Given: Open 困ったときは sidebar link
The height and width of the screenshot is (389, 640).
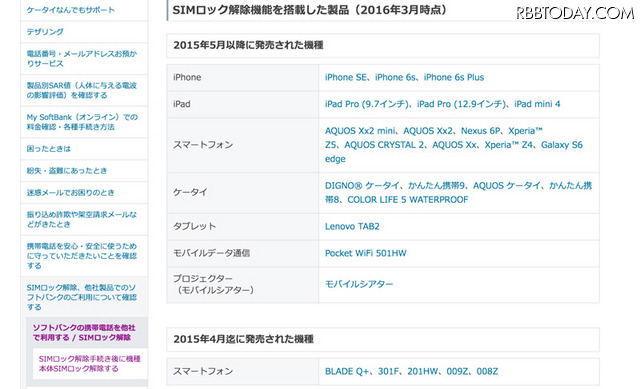Looking at the screenshot, I should click(x=49, y=149).
